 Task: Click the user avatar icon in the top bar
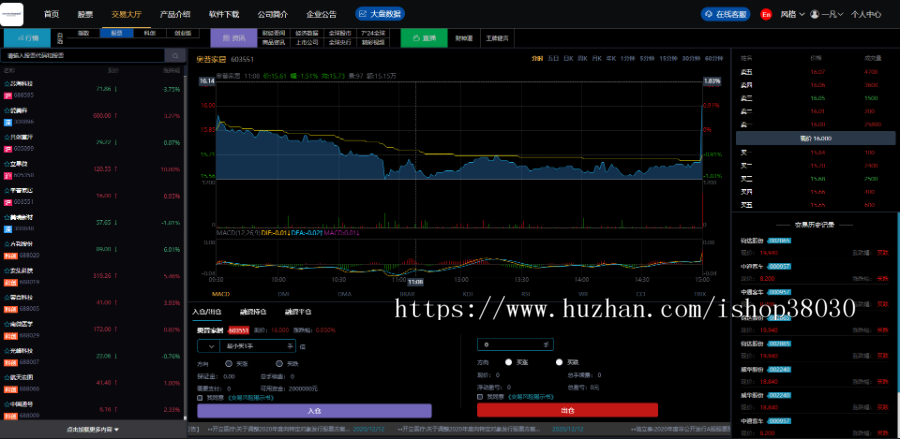point(814,14)
